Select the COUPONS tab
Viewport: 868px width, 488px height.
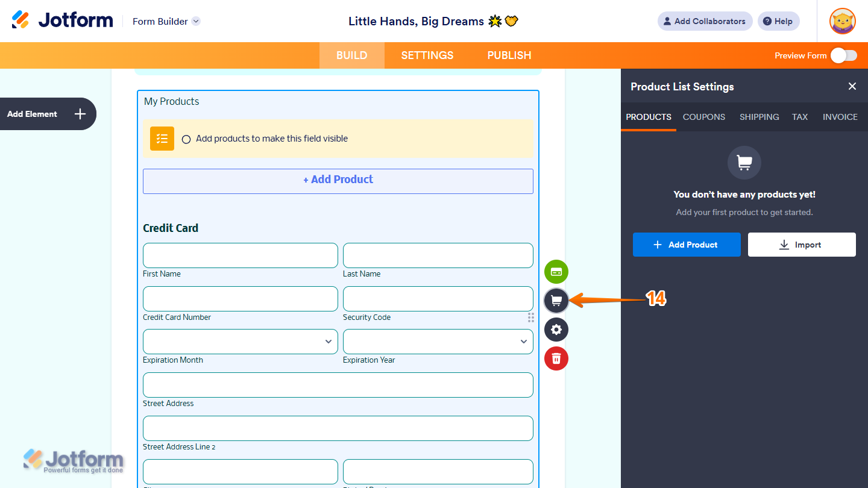click(x=704, y=117)
